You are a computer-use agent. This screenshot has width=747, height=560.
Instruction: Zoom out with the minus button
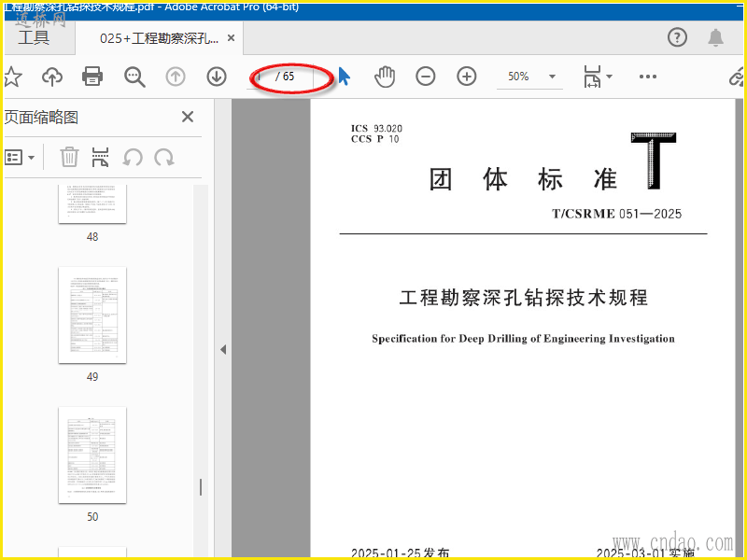[426, 77]
